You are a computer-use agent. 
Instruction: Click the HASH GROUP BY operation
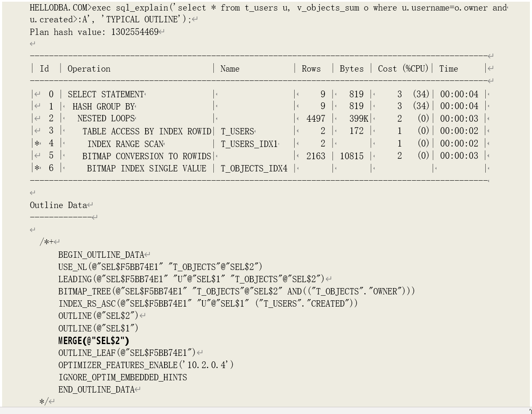click(x=103, y=107)
